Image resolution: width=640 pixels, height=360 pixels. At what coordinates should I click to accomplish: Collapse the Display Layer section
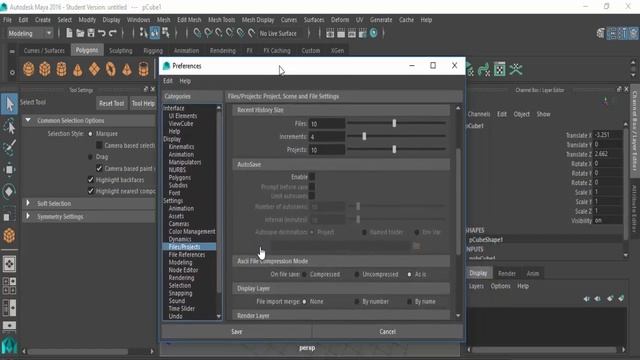click(x=341, y=288)
